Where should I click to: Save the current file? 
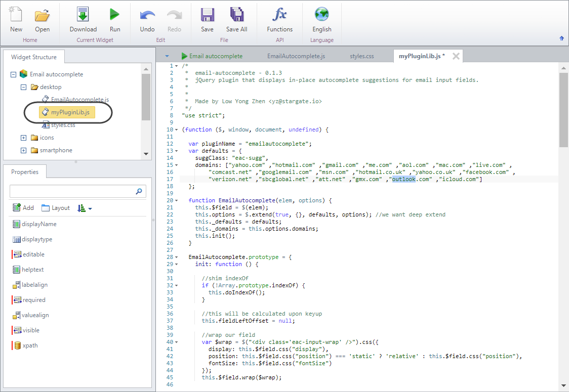pyautogui.click(x=207, y=15)
